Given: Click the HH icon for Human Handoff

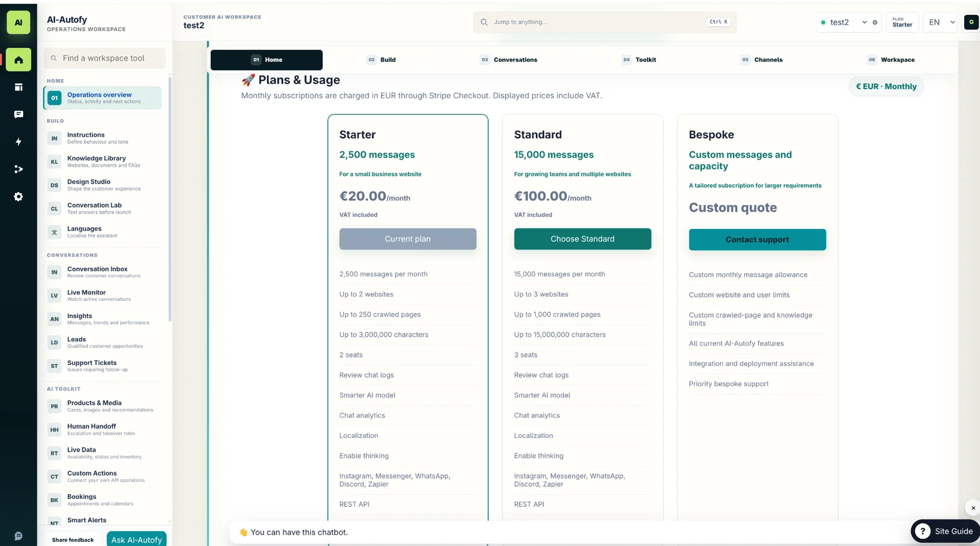Looking at the screenshot, I should pyautogui.click(x=54, y=430).
